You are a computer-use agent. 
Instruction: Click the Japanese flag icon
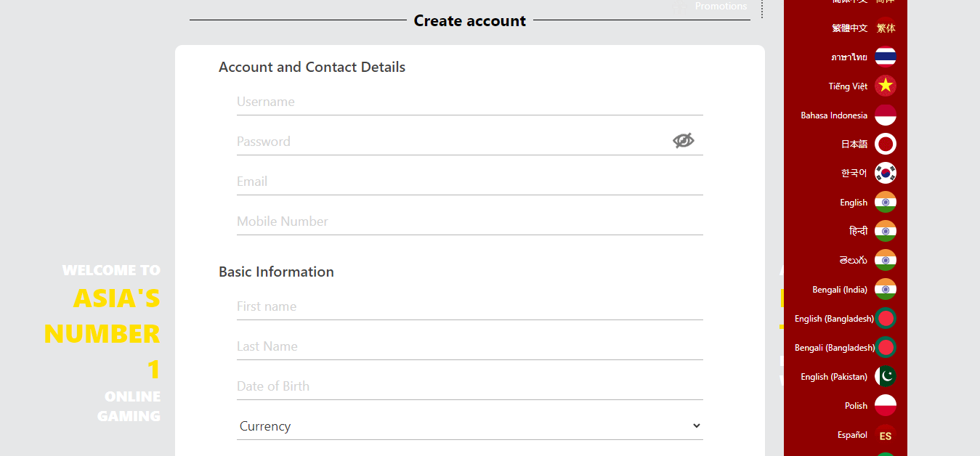click(885, 144)
